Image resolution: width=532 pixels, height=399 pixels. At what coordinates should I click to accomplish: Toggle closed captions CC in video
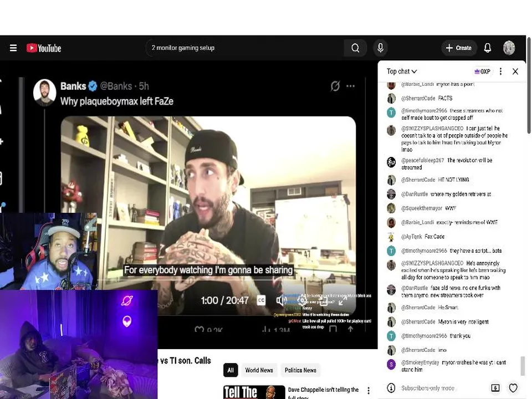261,300
